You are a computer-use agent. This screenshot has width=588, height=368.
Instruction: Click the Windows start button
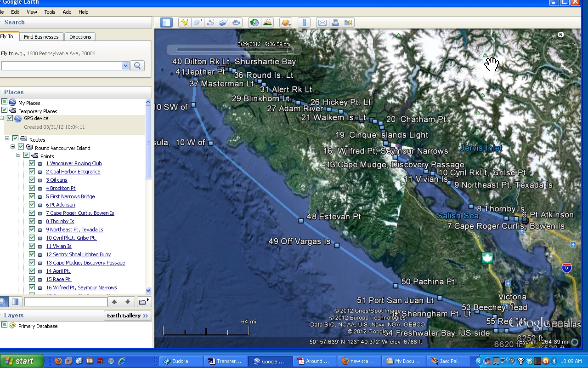(22, 361)
